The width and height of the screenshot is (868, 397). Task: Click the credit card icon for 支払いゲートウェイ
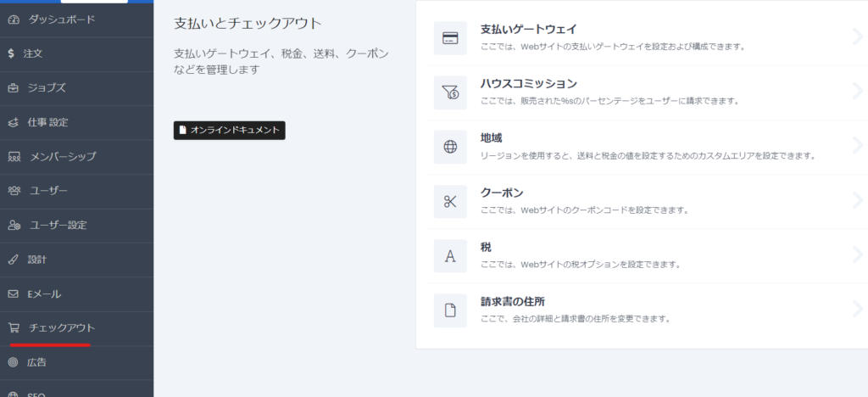[450, 38]
